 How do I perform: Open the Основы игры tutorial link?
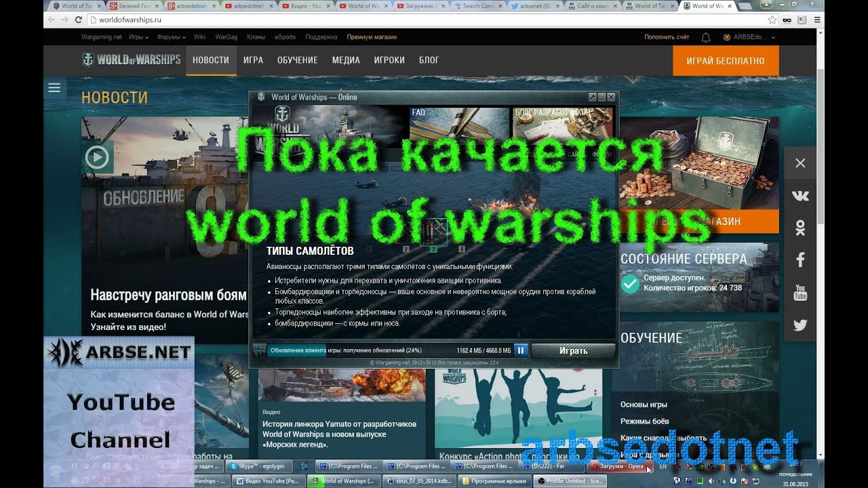(x=644, y=405)
